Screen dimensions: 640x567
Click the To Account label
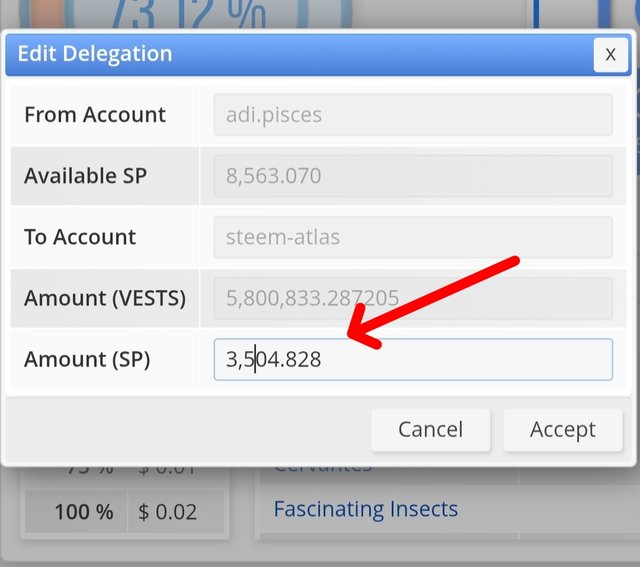pos(80,237)
